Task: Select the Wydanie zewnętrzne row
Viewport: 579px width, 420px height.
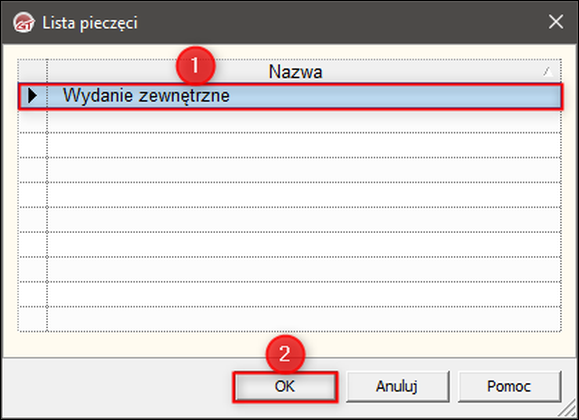Action: 291,96
